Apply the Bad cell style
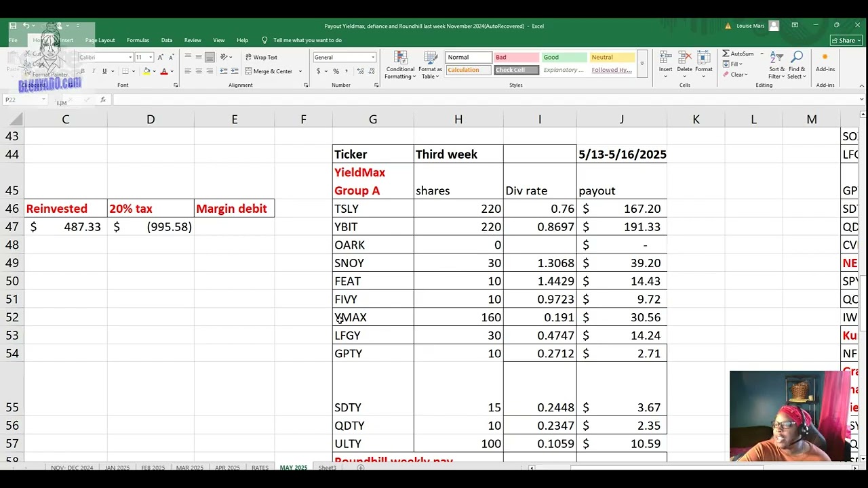Screen dimensions: 868x488 [516, 57]
